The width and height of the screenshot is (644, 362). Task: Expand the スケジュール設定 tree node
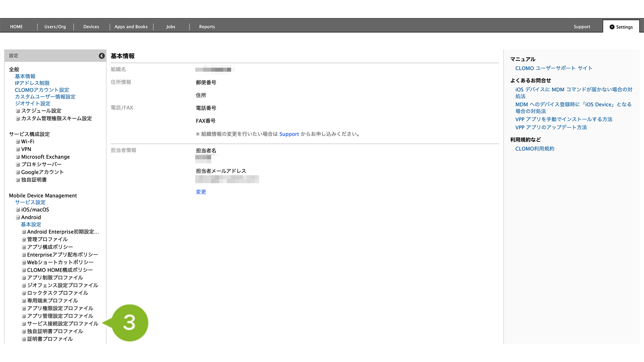point(18,111)
